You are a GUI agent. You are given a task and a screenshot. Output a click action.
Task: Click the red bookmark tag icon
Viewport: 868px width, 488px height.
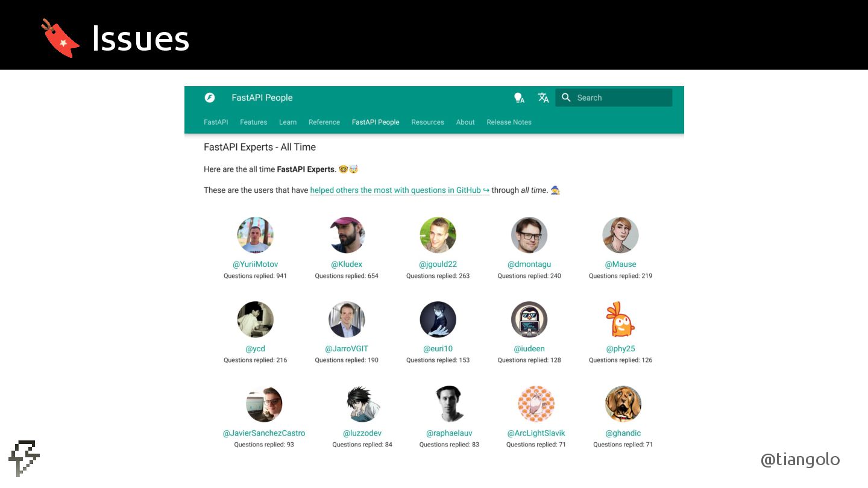(60, 37)
